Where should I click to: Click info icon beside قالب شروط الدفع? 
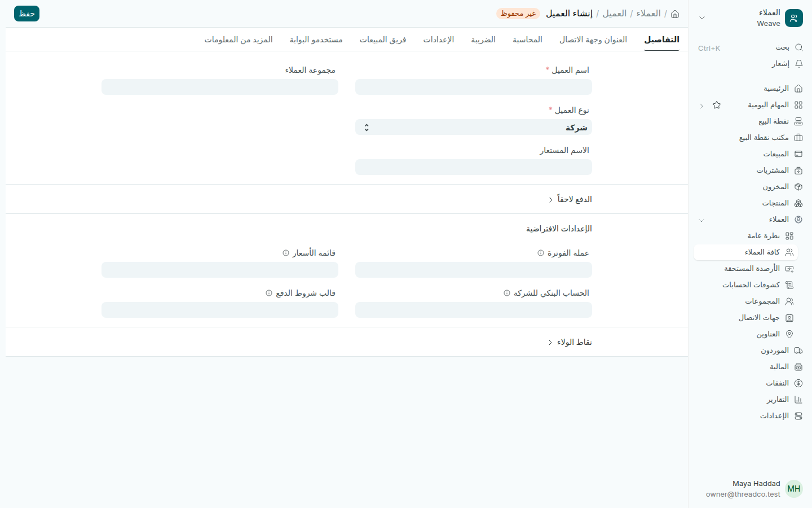[269, 294]
